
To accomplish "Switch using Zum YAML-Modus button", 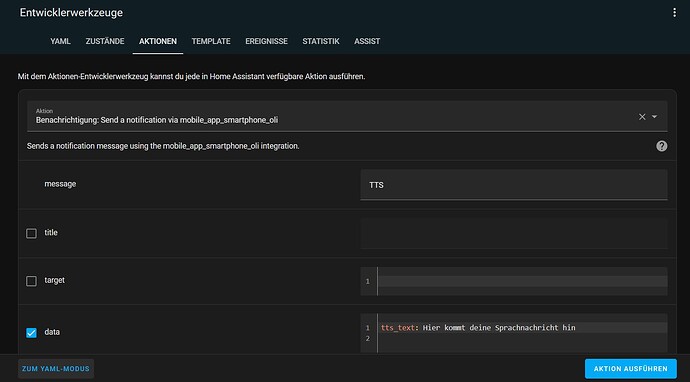I will click(56, 369).
